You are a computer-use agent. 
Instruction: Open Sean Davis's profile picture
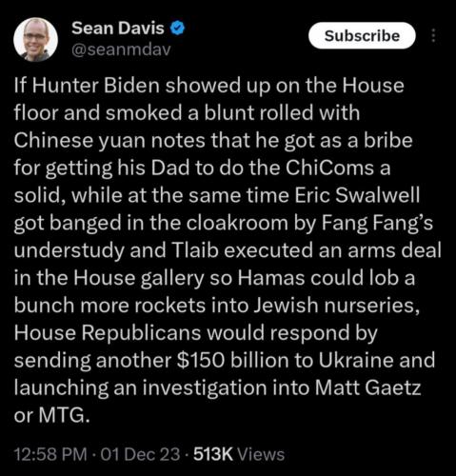click(35, 39)
